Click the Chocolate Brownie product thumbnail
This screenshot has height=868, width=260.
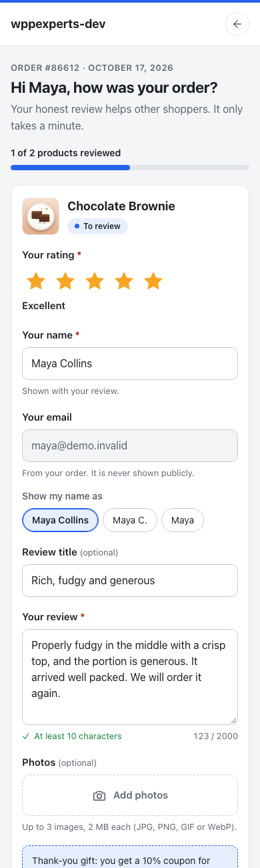pos(41,216)
